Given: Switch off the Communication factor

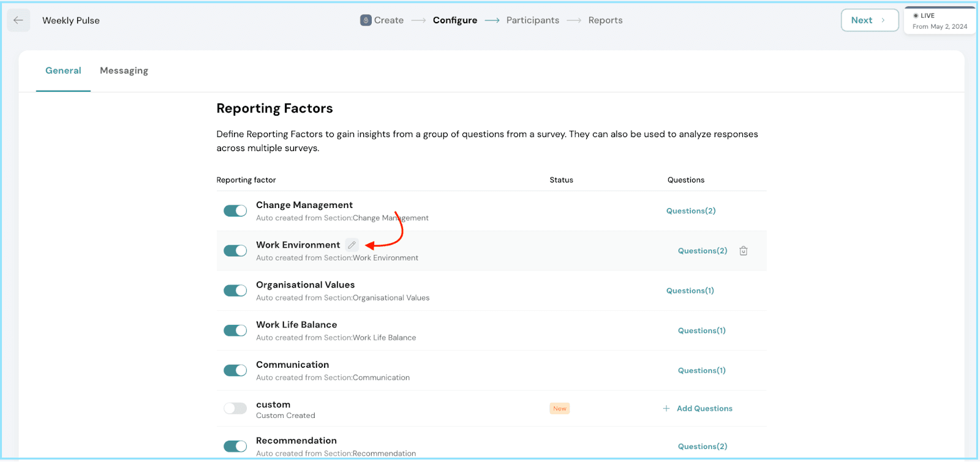Looking at the screenshot, I should tap(235, 371).
